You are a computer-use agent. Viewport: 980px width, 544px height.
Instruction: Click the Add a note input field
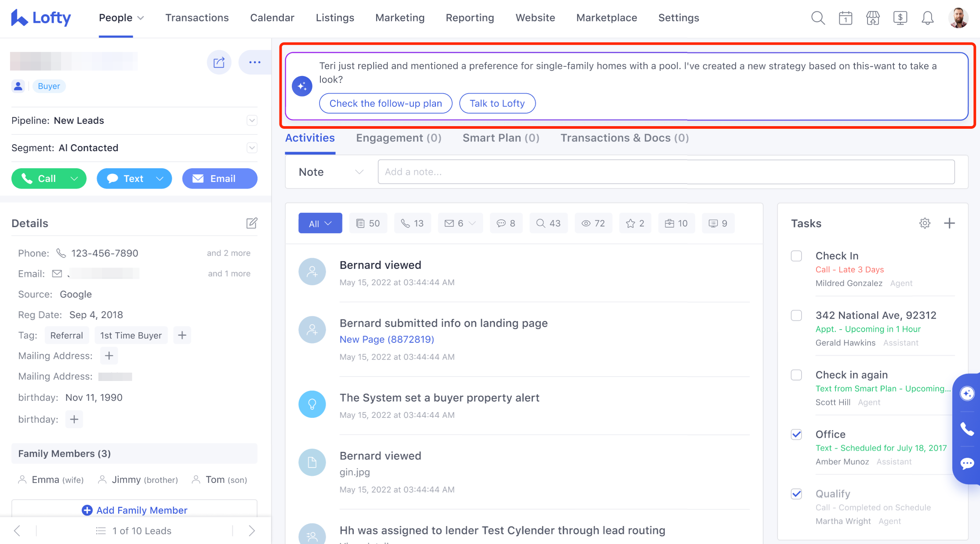666,172
